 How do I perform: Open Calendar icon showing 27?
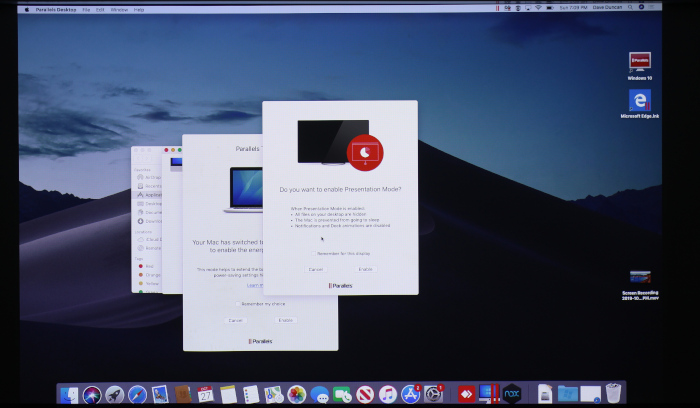pos(205,395)
